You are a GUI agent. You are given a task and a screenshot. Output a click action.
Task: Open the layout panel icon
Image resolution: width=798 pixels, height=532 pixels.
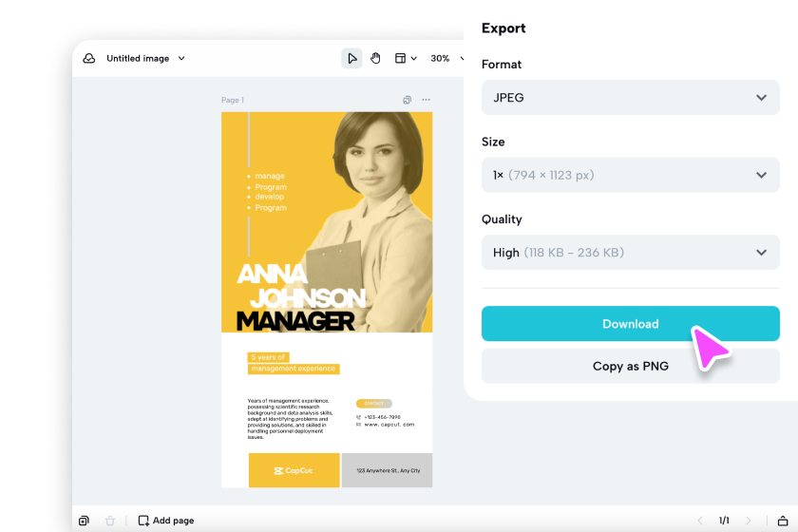coord(401,59)
